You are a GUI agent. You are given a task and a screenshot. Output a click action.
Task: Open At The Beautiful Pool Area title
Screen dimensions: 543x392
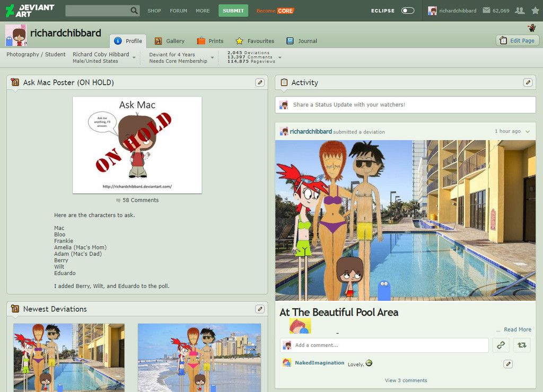pos(339,313)
